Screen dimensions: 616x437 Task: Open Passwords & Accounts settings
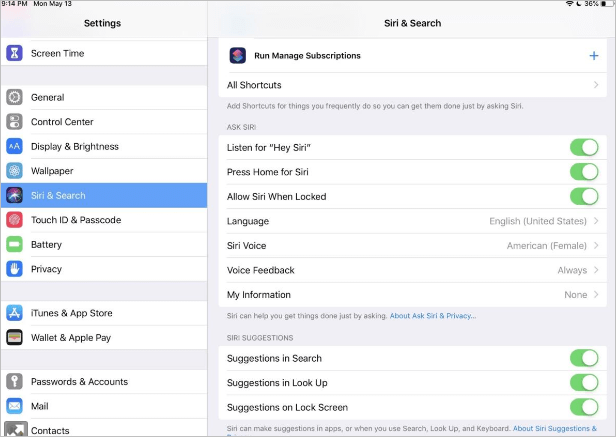pos(104,382)
